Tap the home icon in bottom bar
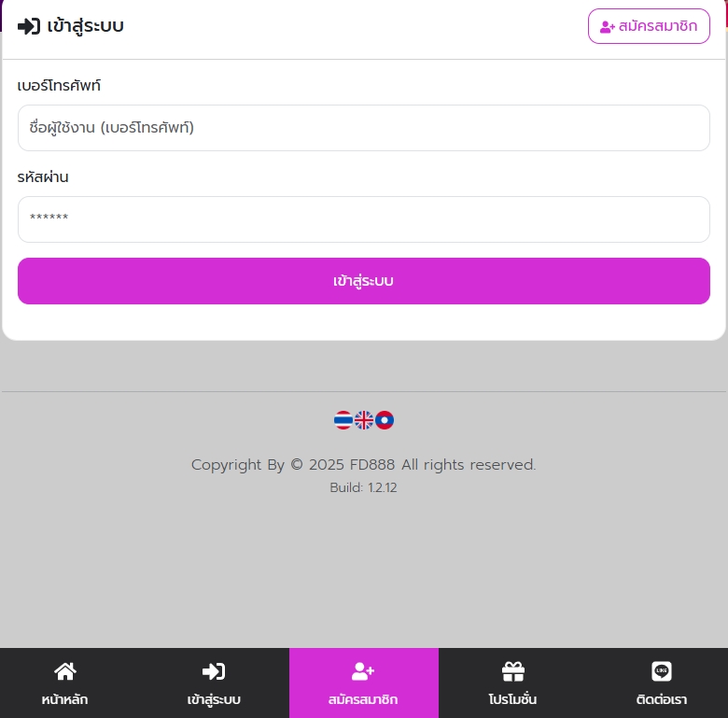Viewport: 728px width, 718px height. pos(65,671)
